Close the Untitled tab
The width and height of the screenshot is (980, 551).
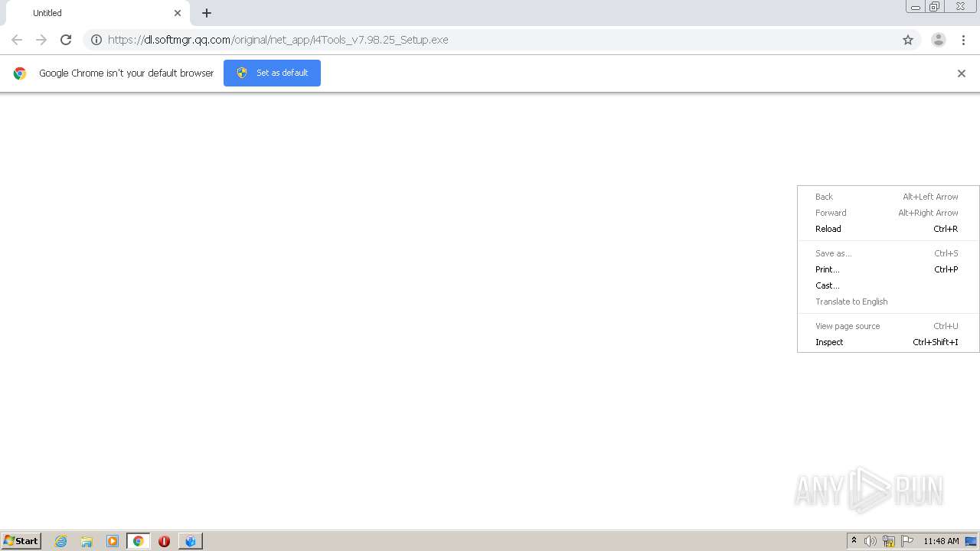pos(178,13)
